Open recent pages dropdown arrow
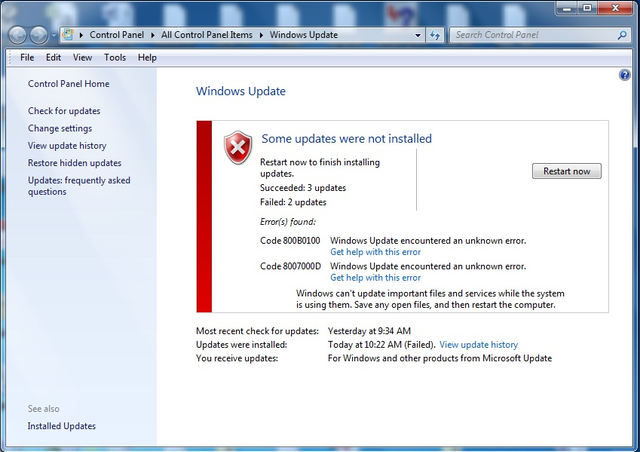 (x=54, y=36)
